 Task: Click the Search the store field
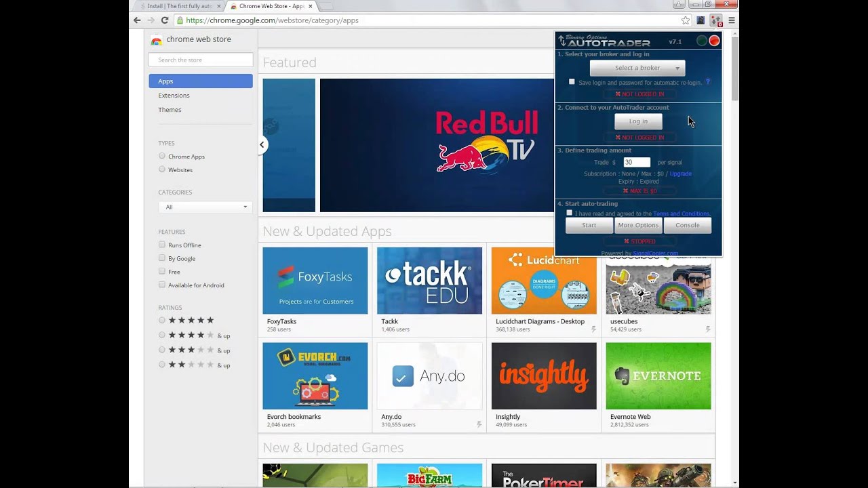tap(201, 60)
